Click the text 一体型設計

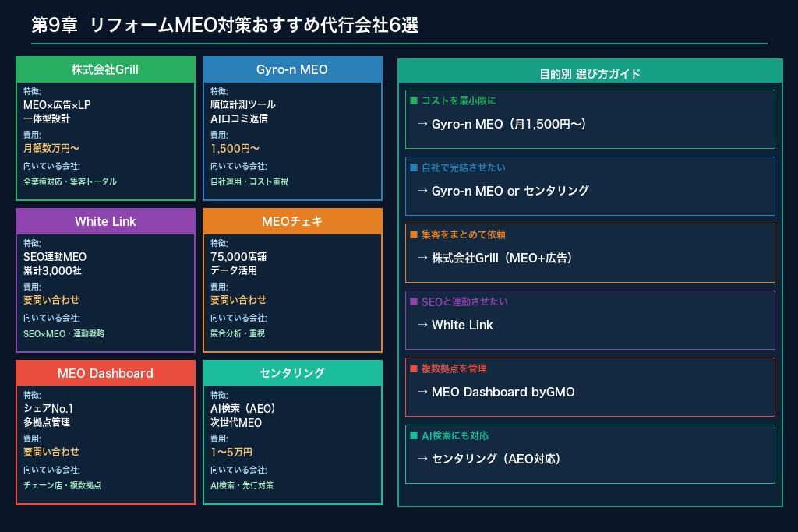pos(47,119)
